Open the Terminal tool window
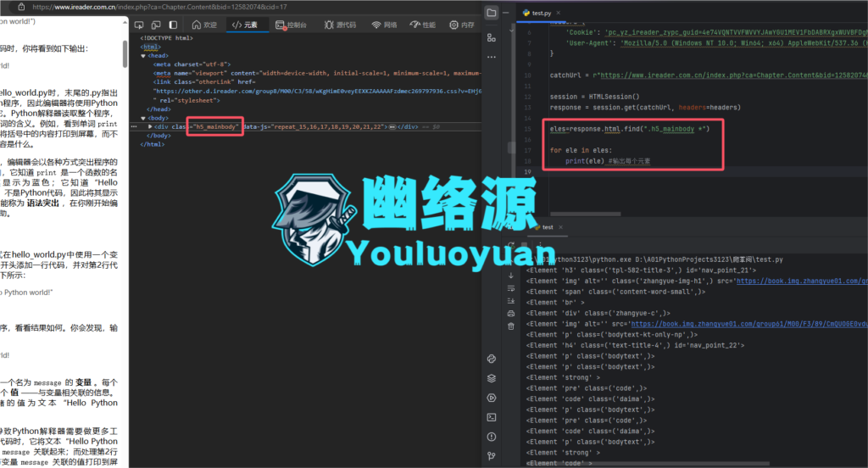 coord(491,417)
